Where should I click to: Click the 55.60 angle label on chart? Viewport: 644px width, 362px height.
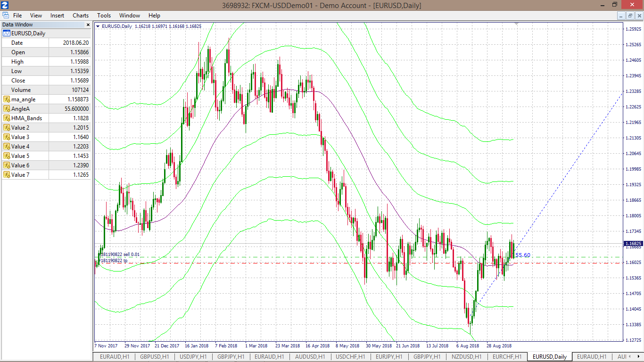point(523,255)
